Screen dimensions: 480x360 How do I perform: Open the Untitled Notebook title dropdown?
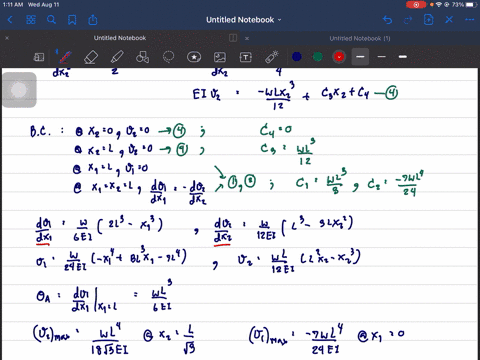pyautogui.click(x=243, y=20)
